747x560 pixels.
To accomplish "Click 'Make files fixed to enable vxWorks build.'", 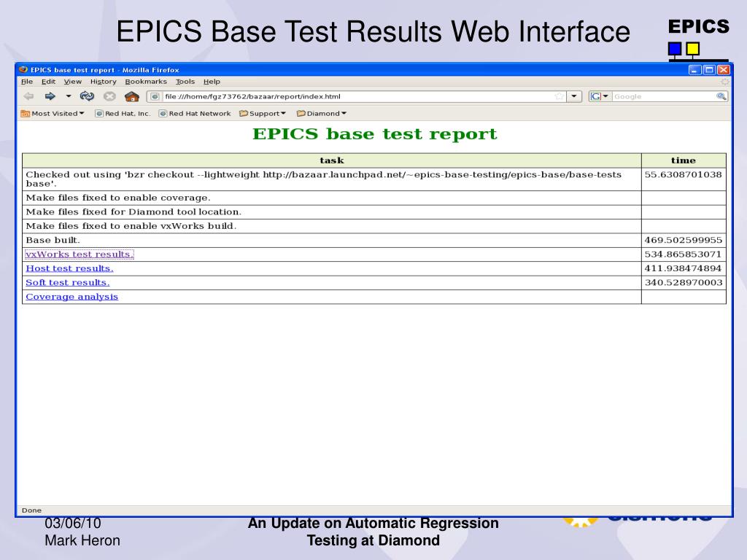I will [x=131, y=226].
